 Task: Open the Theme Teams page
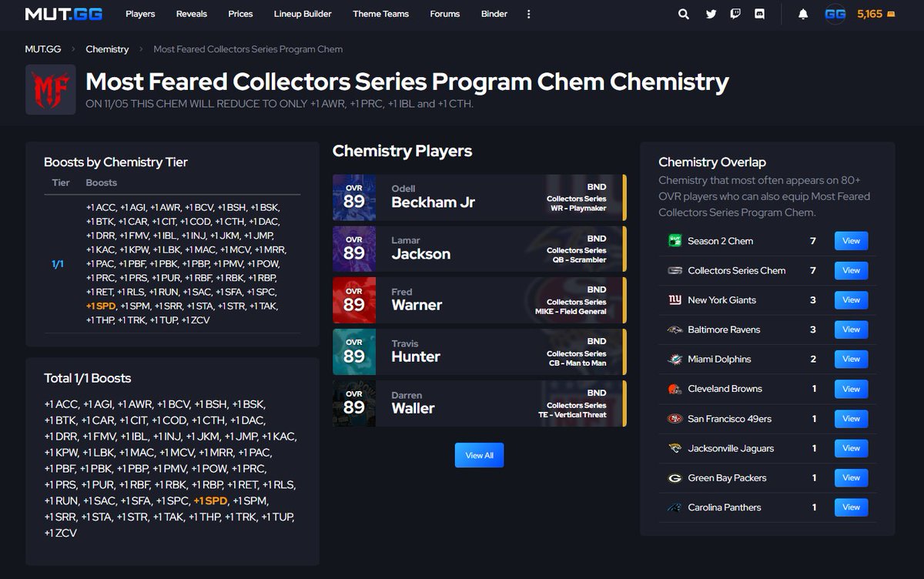(380, 14)
